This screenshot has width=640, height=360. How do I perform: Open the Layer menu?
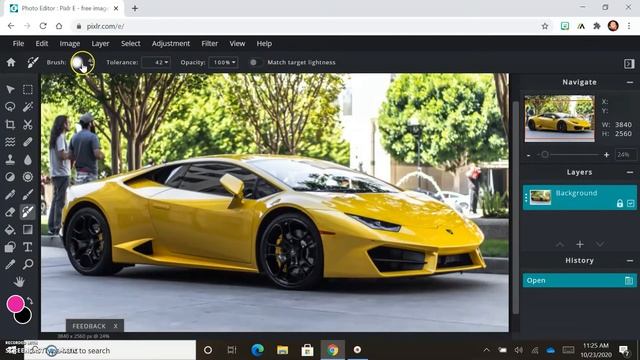coord(100,44)
